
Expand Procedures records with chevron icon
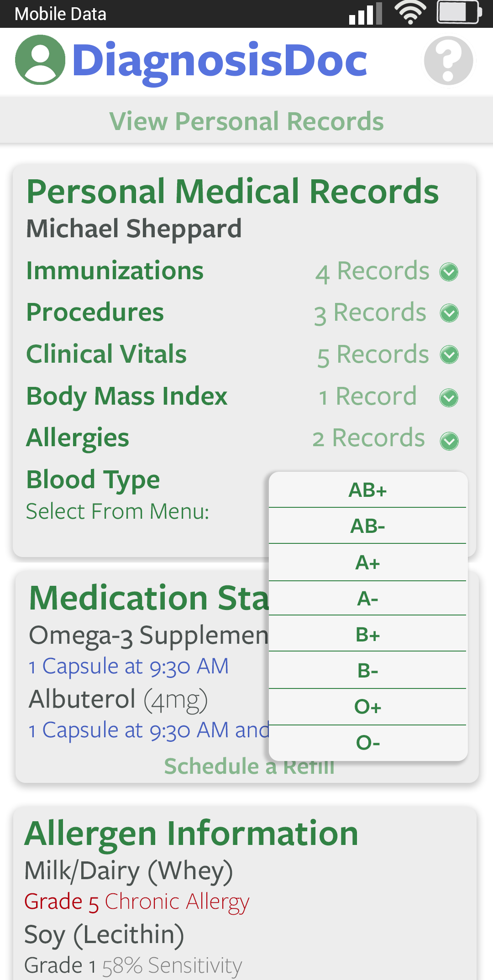coord(449,313)
